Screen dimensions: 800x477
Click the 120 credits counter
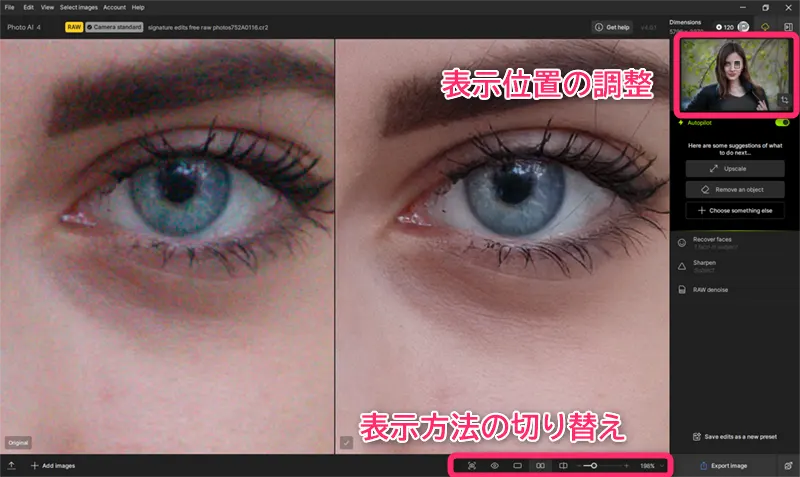pyautogui.click(x=724, y=27)
